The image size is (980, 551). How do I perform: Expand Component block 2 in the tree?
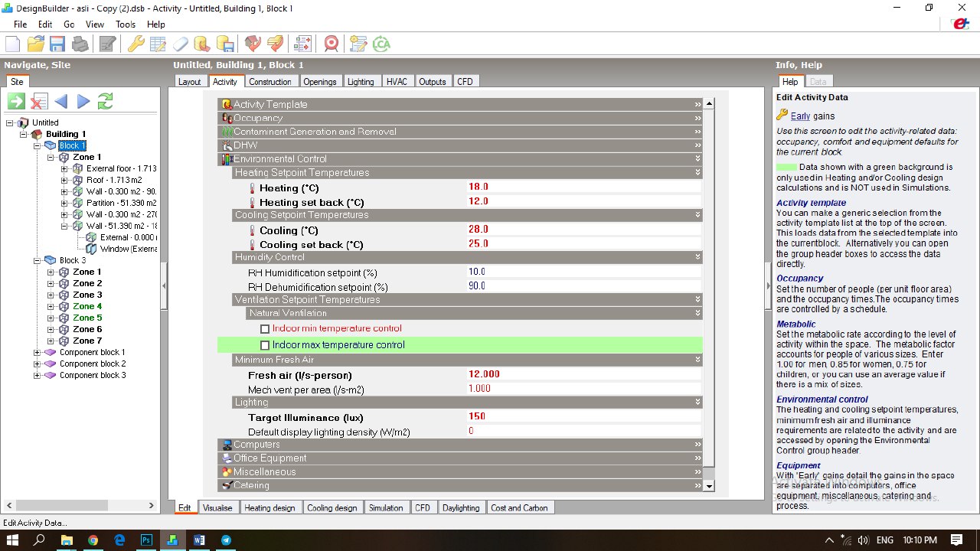38,364
